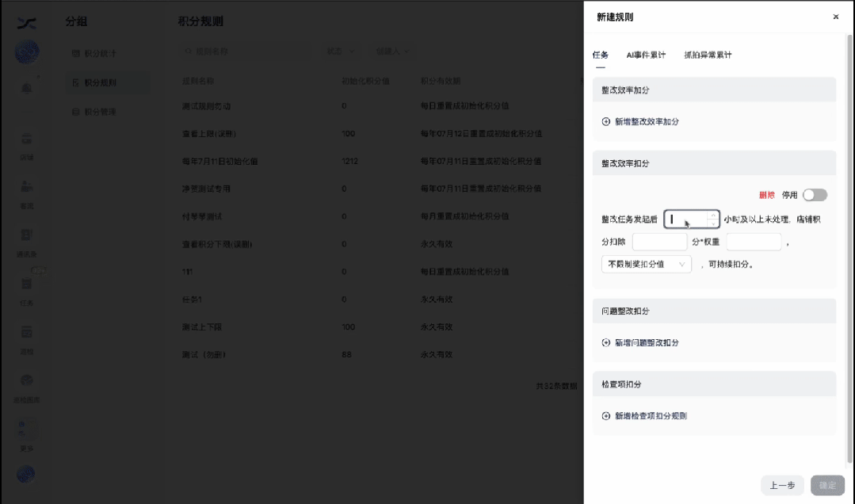Click the user avatar at the sidebar bottom
Image resolution: width=855 pixels, height=504 pixels.
(25, 473)
